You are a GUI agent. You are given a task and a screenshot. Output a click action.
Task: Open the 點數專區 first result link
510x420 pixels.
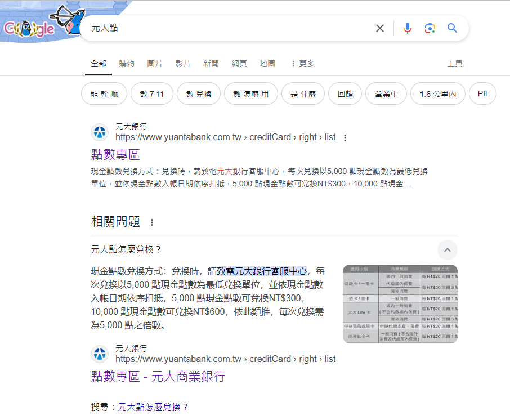(x=115, y=154)
